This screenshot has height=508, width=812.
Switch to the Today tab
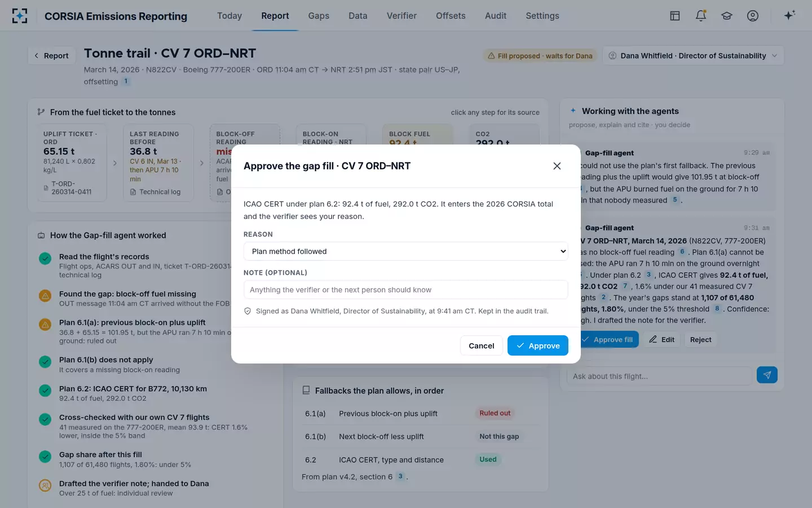(230, 16)
